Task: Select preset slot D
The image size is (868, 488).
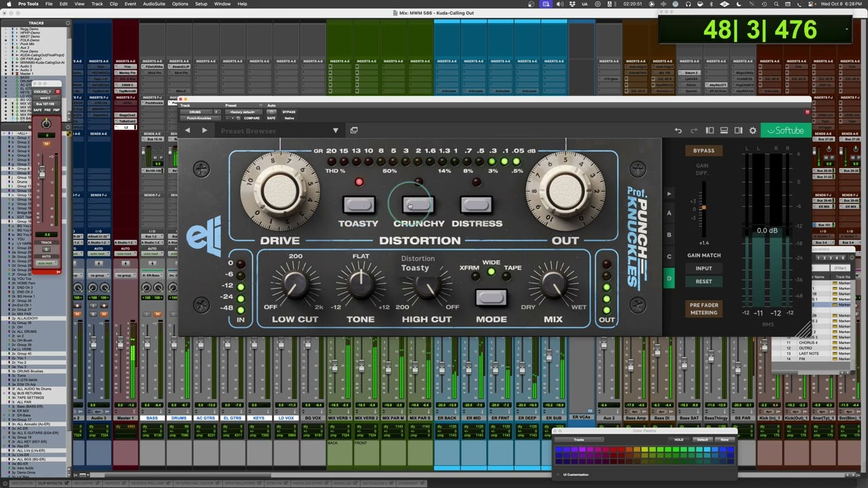Action: point(669,278)
